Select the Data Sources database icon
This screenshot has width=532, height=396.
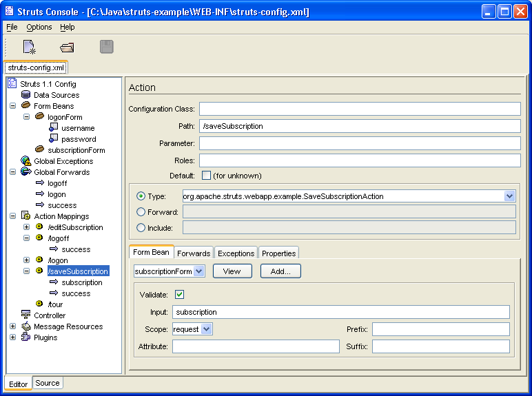(x=25, y=95)
